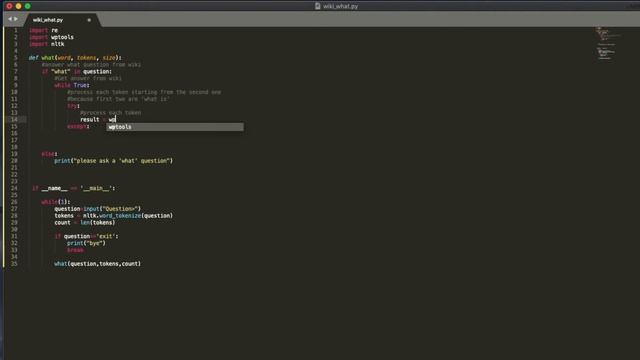Click the yellow minimize window button

pos(18,6)
